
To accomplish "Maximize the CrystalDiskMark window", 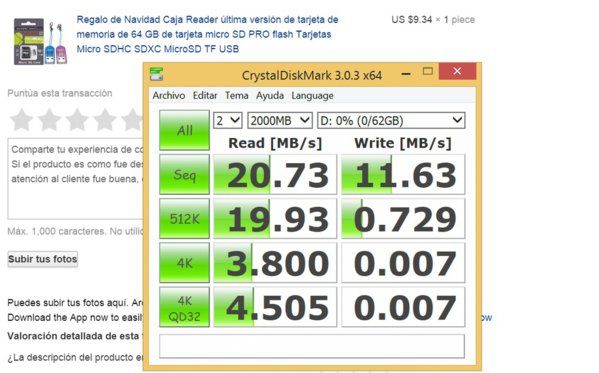I will coord(428,71).
